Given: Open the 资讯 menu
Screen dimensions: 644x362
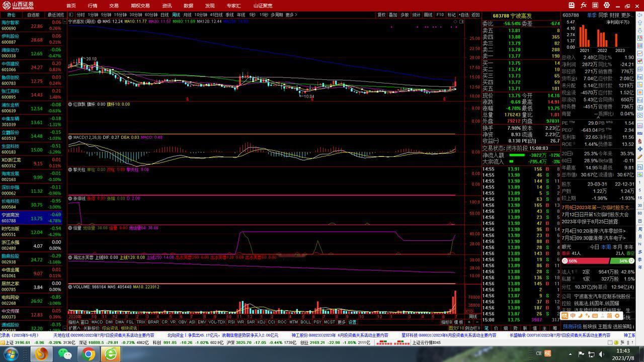Looking at the screenshot, I should (x=167, y=6).
